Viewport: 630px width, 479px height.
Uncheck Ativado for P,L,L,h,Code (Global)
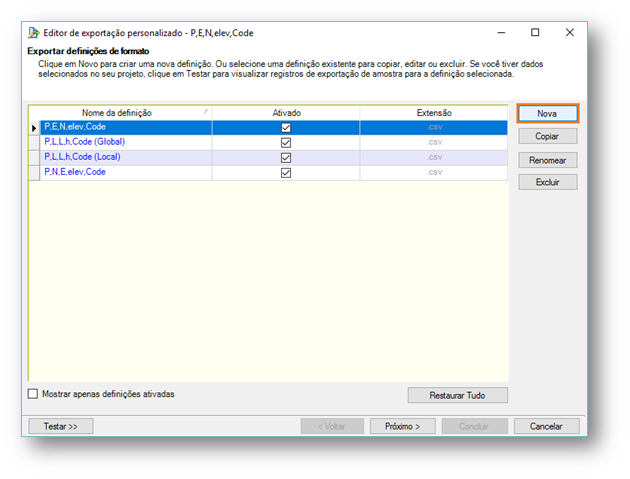[x=286, y=143]
